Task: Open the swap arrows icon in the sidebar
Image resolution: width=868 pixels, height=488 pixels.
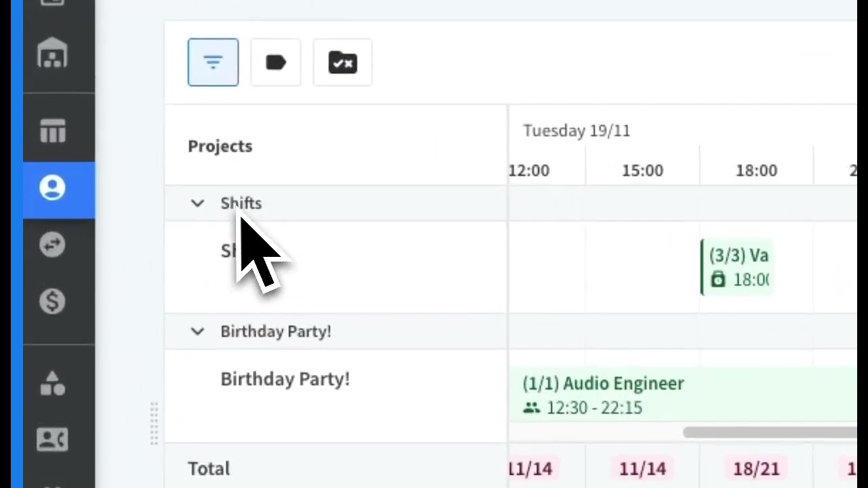Action: point(52,245)
